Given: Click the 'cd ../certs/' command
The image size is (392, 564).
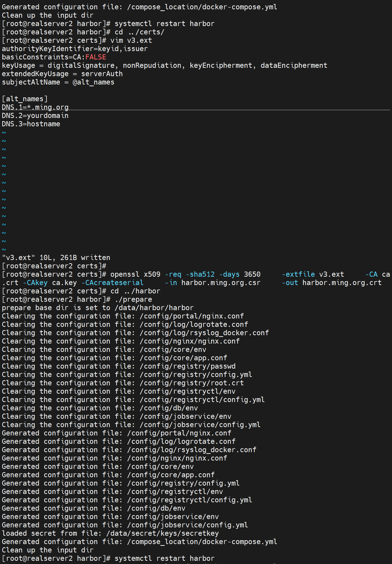Looking at the screenshot, I should point(139,32).
